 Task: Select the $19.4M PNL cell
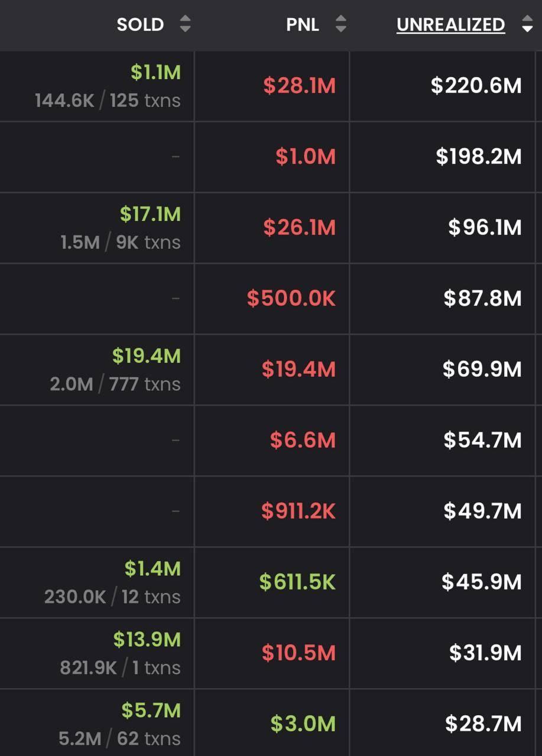point(298,370)
